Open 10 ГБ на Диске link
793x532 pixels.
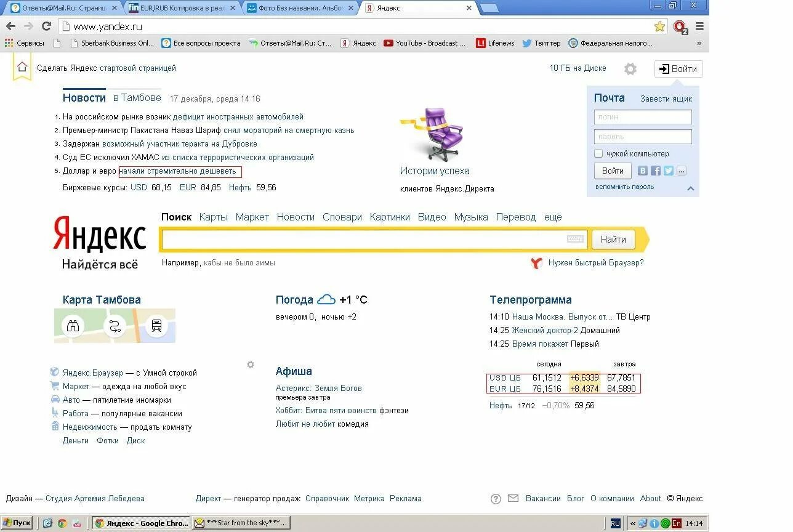click(578, 68)
